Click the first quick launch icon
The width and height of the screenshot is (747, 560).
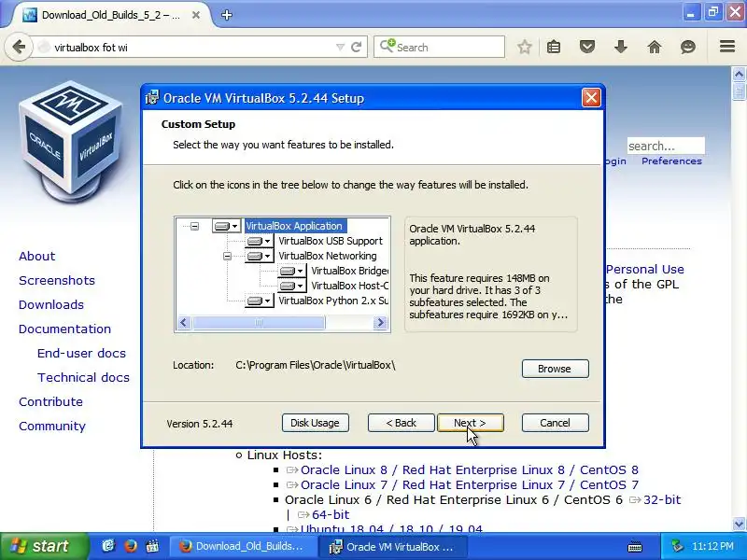pos(108,546)
